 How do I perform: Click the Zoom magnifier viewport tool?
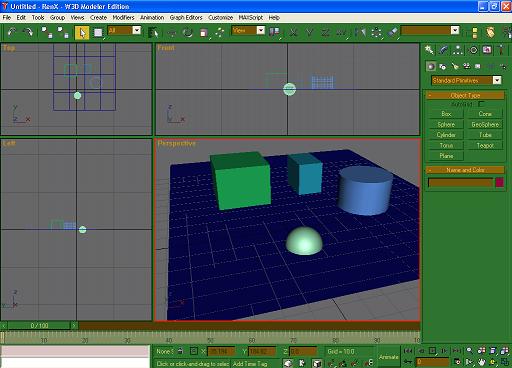pos(469,350)
